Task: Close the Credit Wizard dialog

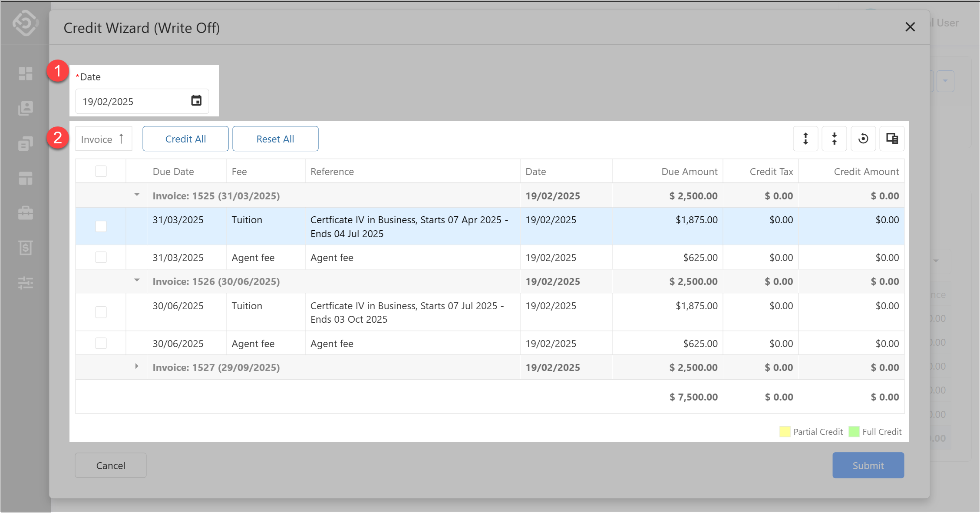Action: 910,27
